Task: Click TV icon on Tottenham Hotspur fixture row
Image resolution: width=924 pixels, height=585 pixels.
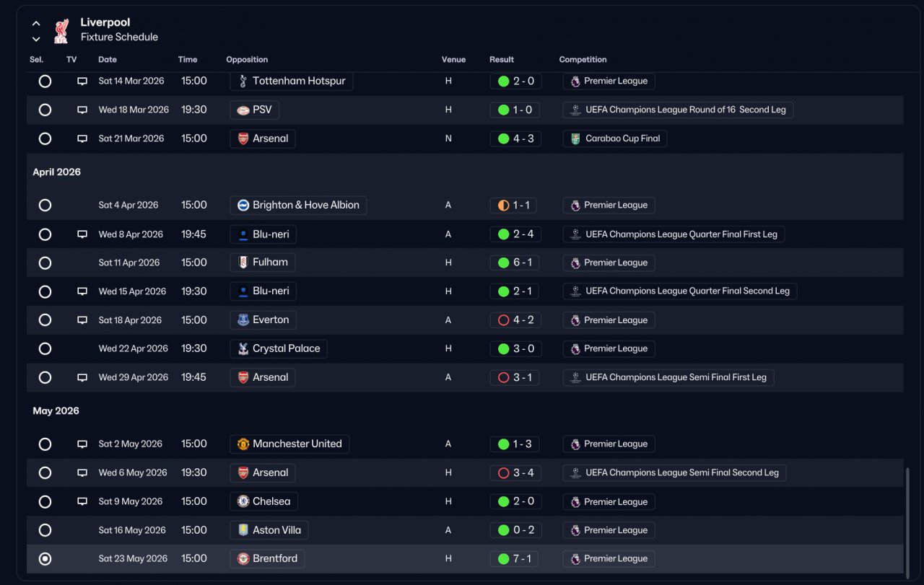Action: coord(82,82)
